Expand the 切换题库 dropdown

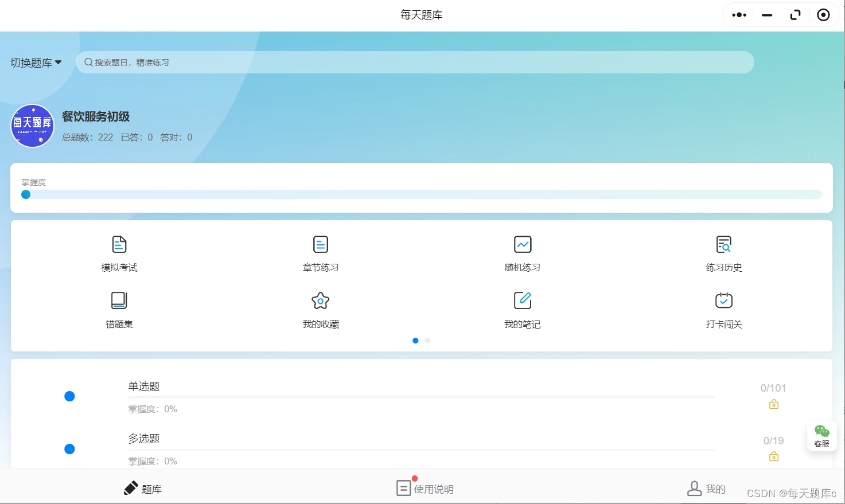[x=36, y=62]
